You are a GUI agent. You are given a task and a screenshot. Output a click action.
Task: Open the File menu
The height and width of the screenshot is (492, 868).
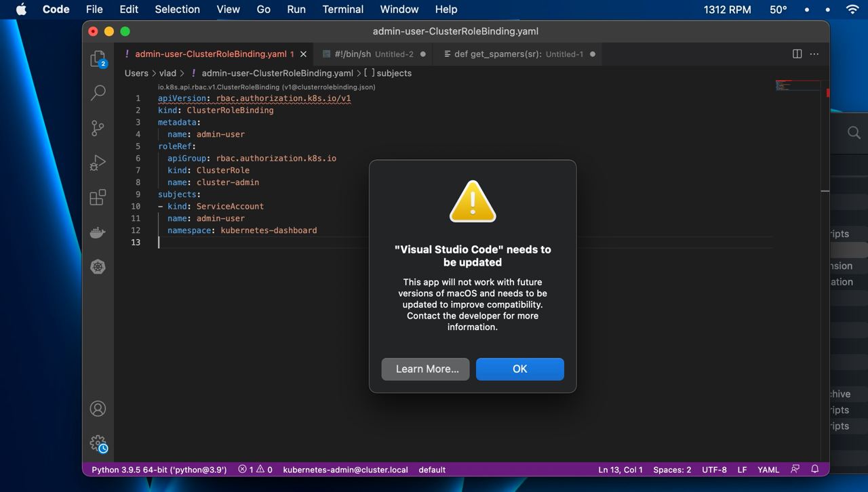(94, 9)
